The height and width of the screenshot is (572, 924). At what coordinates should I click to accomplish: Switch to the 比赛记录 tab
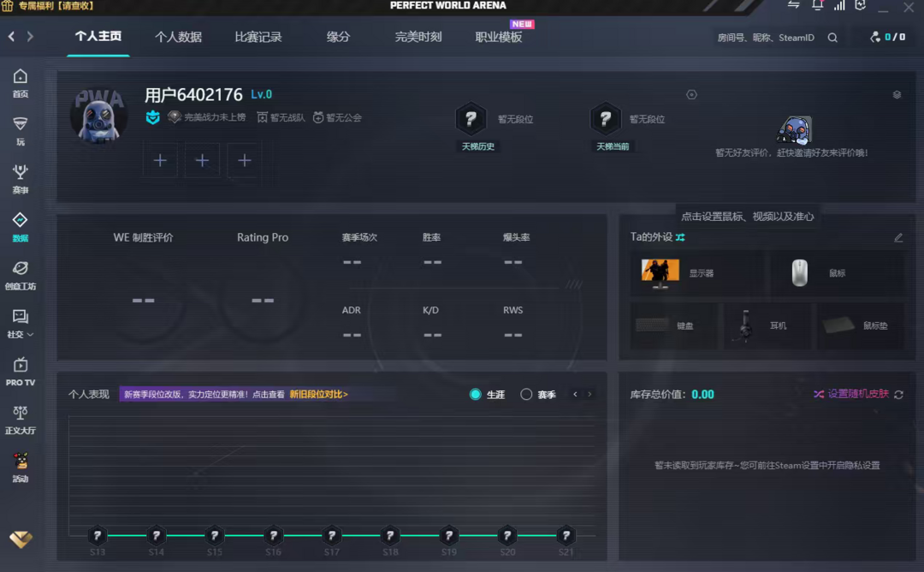[x=258, y=38]
